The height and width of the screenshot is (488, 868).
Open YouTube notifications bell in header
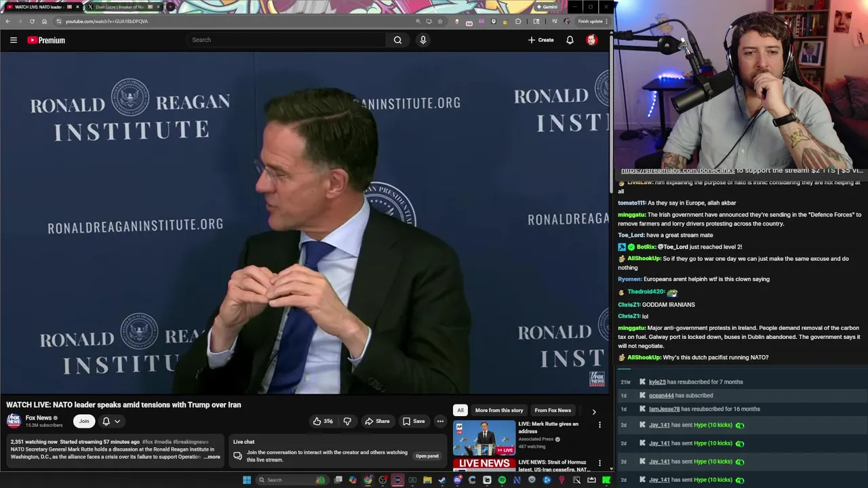570,40
